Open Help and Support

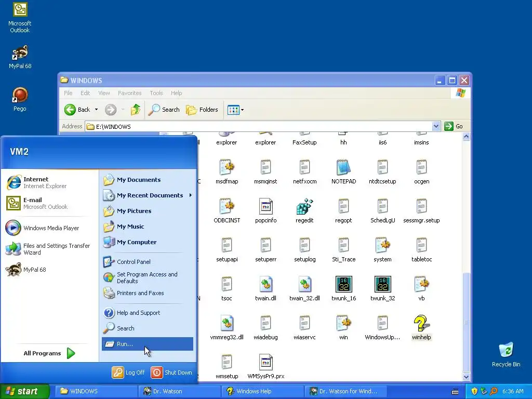(x=148, y=312)
